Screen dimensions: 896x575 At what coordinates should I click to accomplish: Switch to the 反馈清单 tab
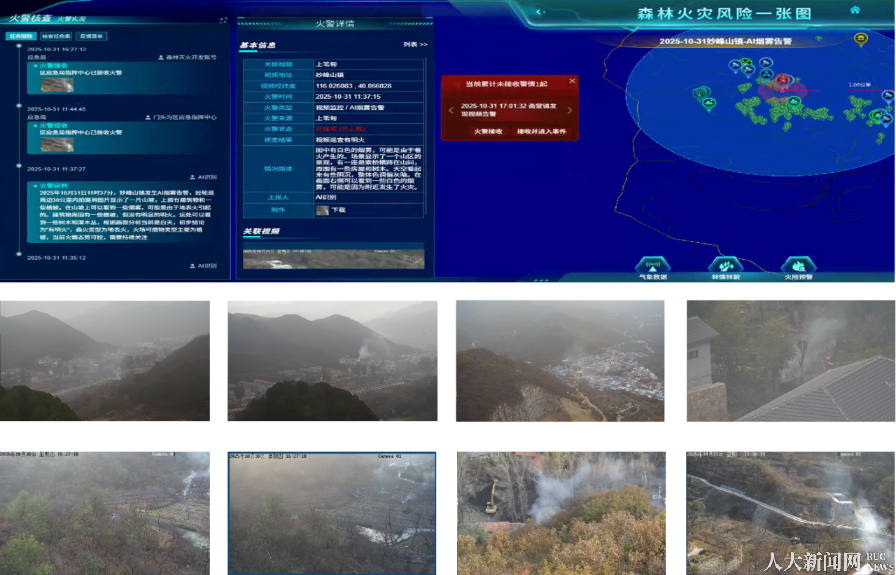point(93,36)
